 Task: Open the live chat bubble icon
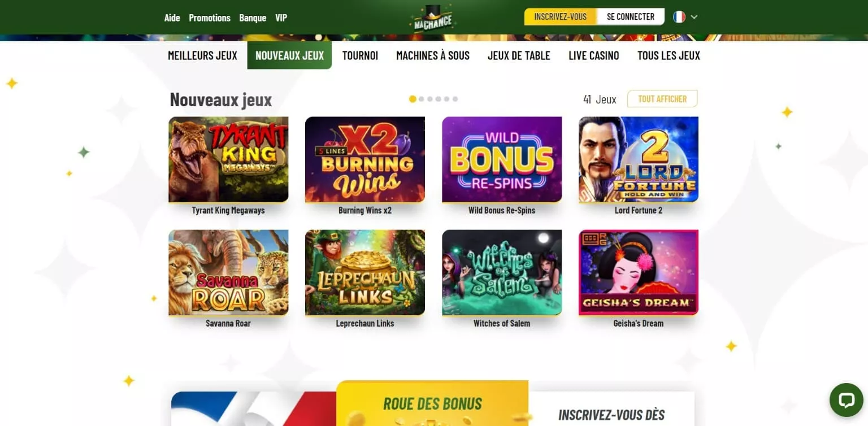click(846, 400)
